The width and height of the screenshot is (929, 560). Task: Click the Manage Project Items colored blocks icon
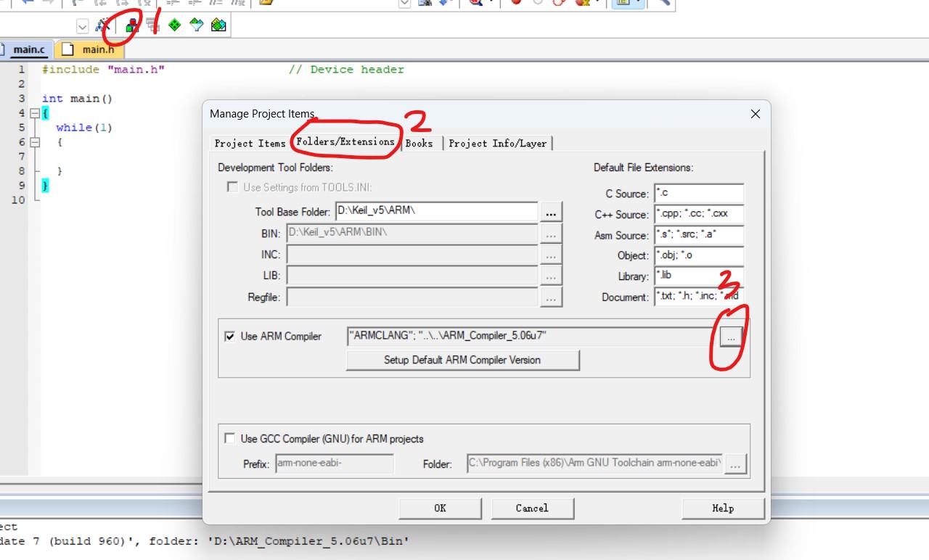pyautogui.click(x=131, y=25)
